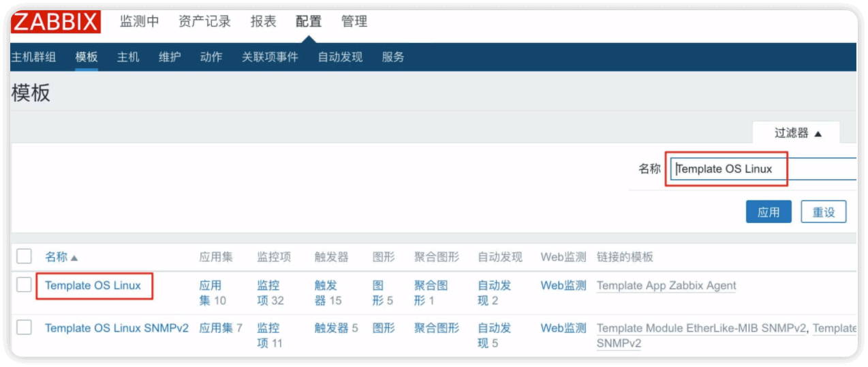Open the 监测中 top menu
The width and height of the screenshot is (868, 367).
pos(140,21)
